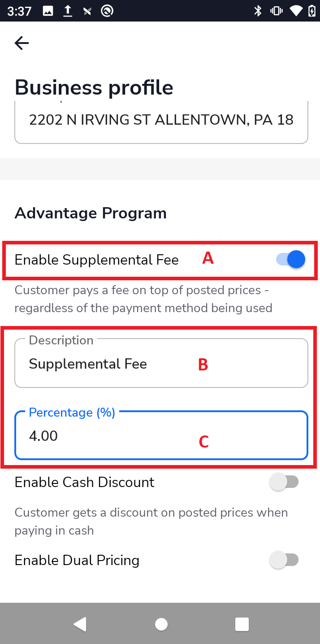Image resolution: width=320 pixels, height=644 pixels.
Task: Tap the battery icon in status bar
Action: 312,11
